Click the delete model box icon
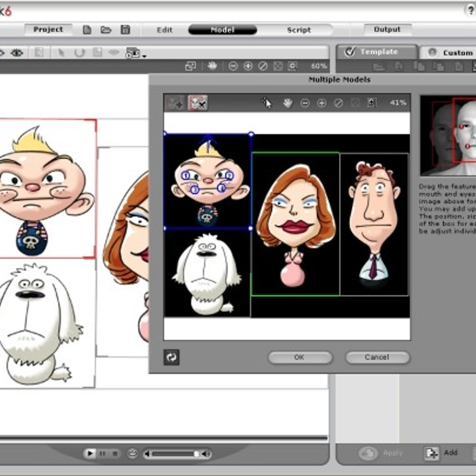 (x=198, y=103)
